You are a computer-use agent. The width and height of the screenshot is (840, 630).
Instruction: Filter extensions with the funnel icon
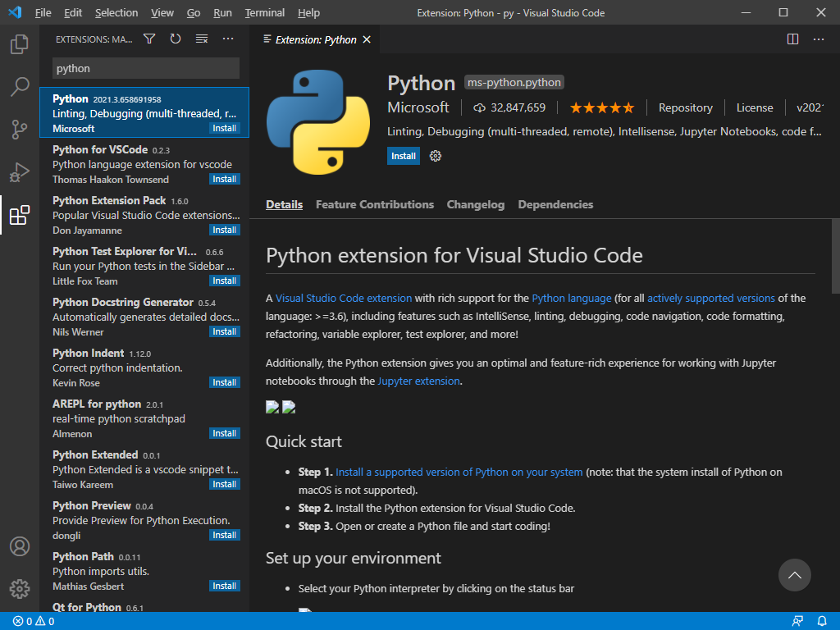click(149, 39)
